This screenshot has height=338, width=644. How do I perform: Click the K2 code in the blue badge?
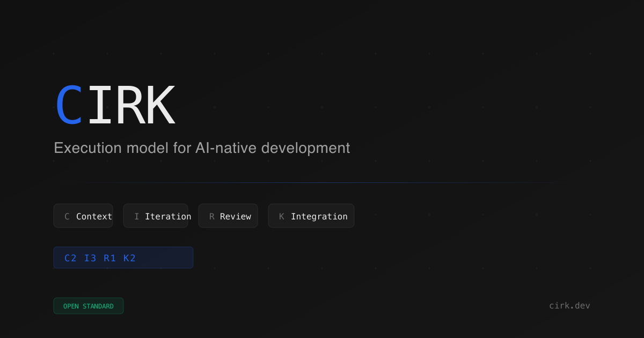pyautogui.click(x=130, y=258)
